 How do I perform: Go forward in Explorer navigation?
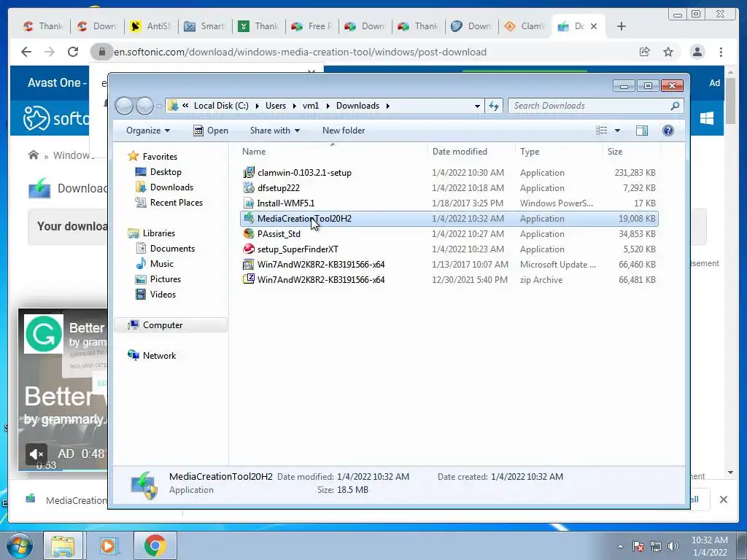click(x=144, y=106)
